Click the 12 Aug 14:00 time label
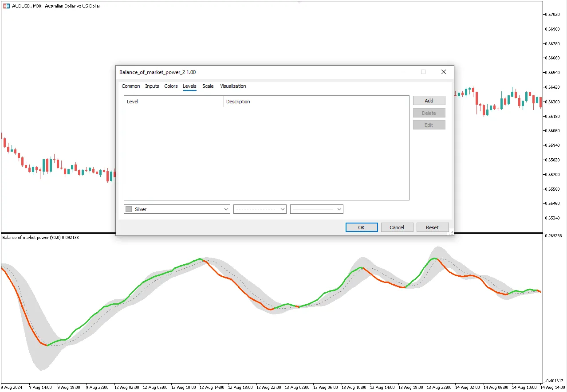 coord(212,387)
